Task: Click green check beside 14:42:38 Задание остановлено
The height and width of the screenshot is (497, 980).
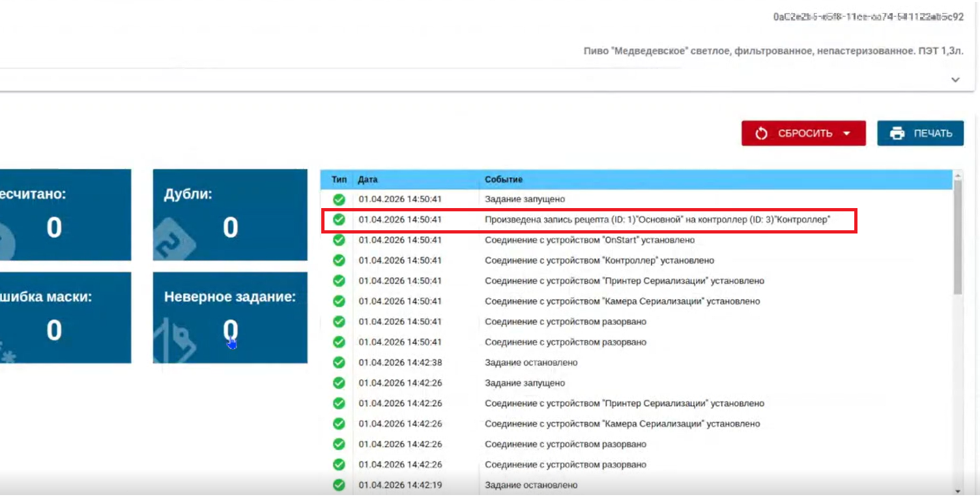Action: pos(338,362)
